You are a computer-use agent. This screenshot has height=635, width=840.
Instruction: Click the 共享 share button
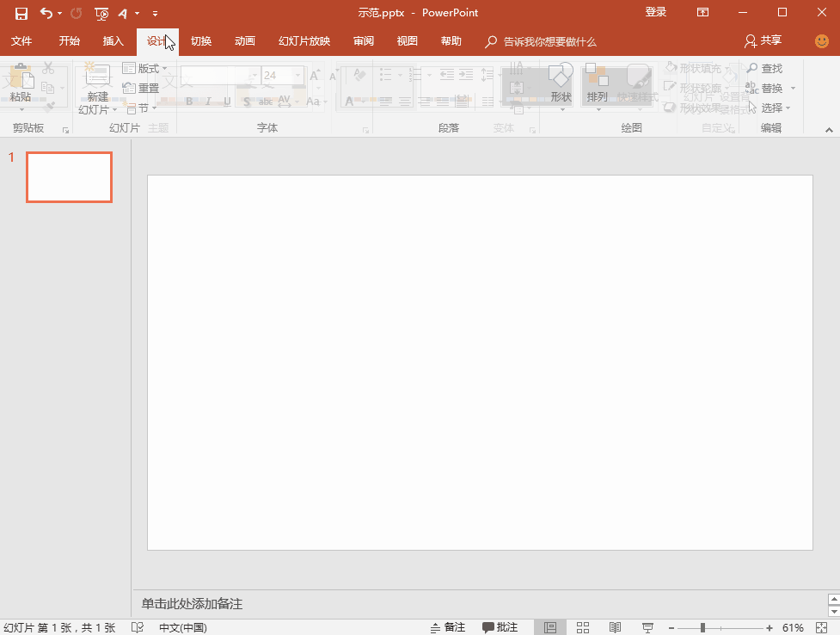click(763, 41)
